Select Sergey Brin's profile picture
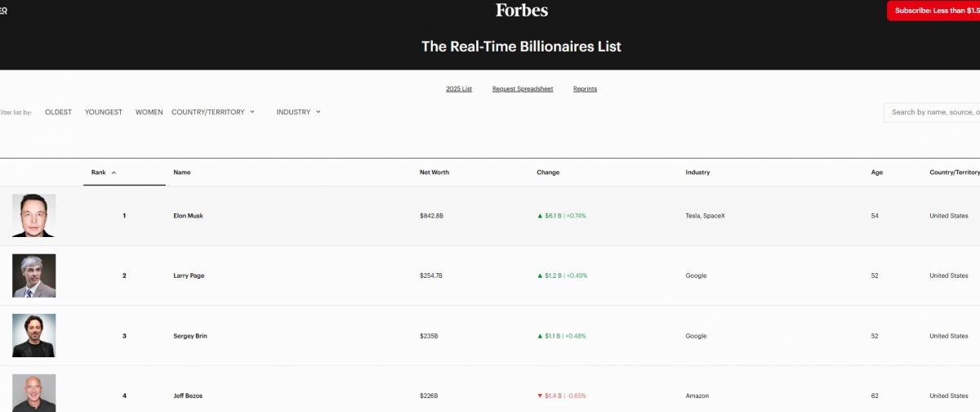Screen dimensions: 980x412 34,335
